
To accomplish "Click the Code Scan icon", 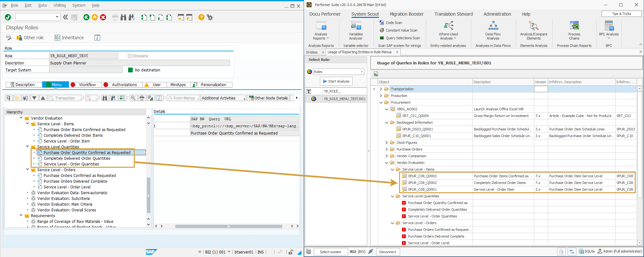I will click(382, 23).
